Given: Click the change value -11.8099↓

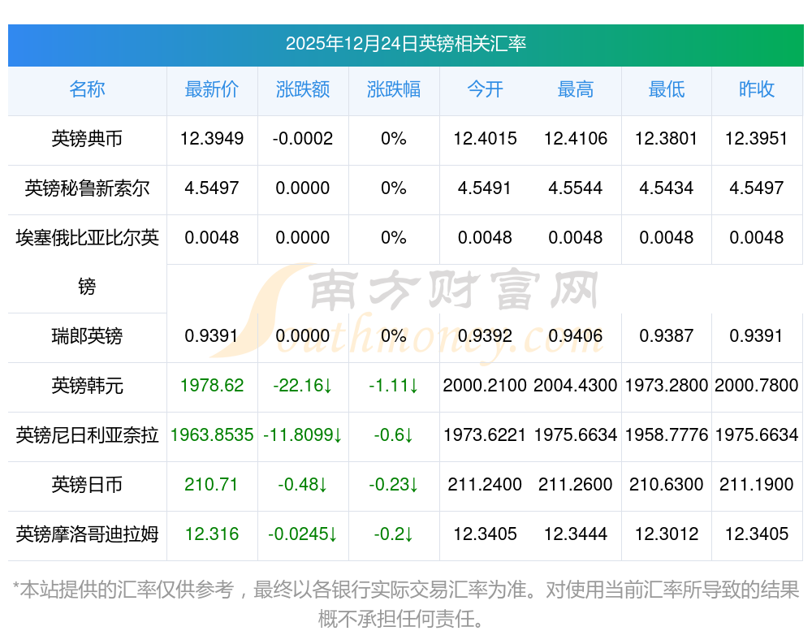Looking at the screenshot, I should [x=302, y=435].
